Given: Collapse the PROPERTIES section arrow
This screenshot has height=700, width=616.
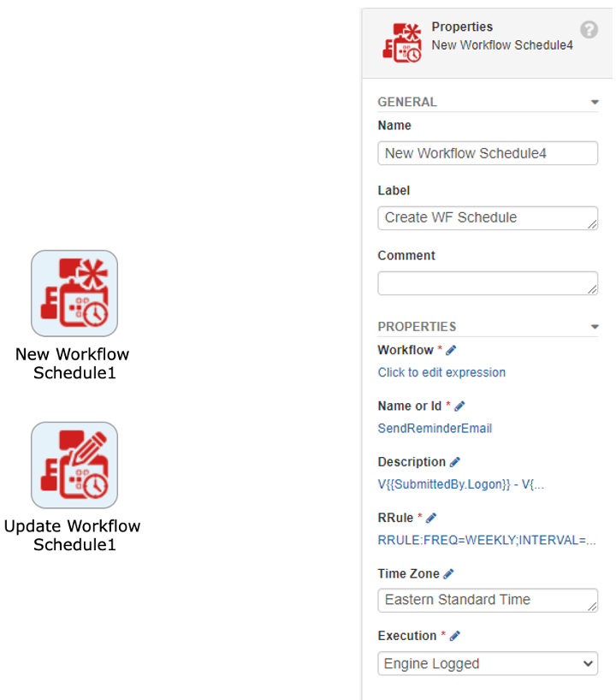Looking at the screenshot, I should 594,327.
